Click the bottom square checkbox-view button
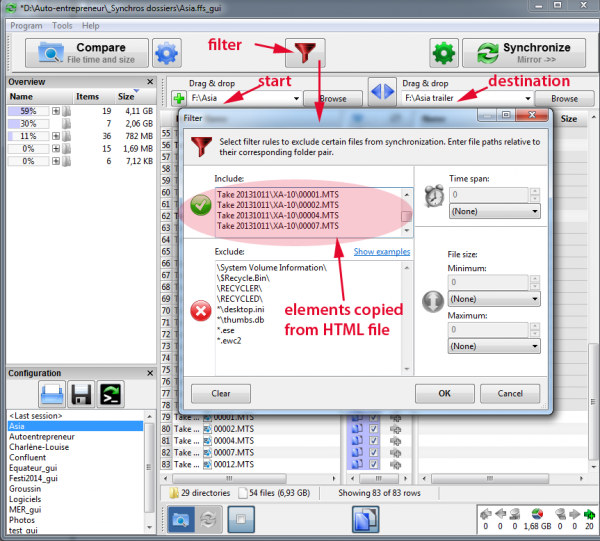The width and height of the screenshot is (600, 541). (241, 520)
